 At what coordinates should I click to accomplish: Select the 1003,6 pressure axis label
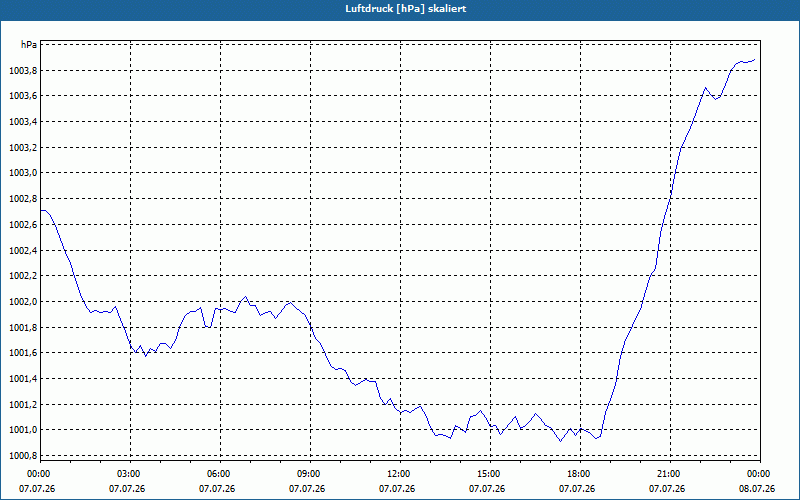(x=23, y=96)
